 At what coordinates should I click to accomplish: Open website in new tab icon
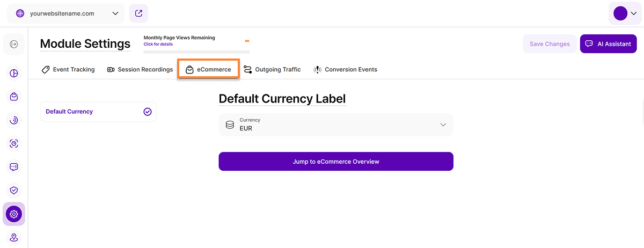[138, 13]
